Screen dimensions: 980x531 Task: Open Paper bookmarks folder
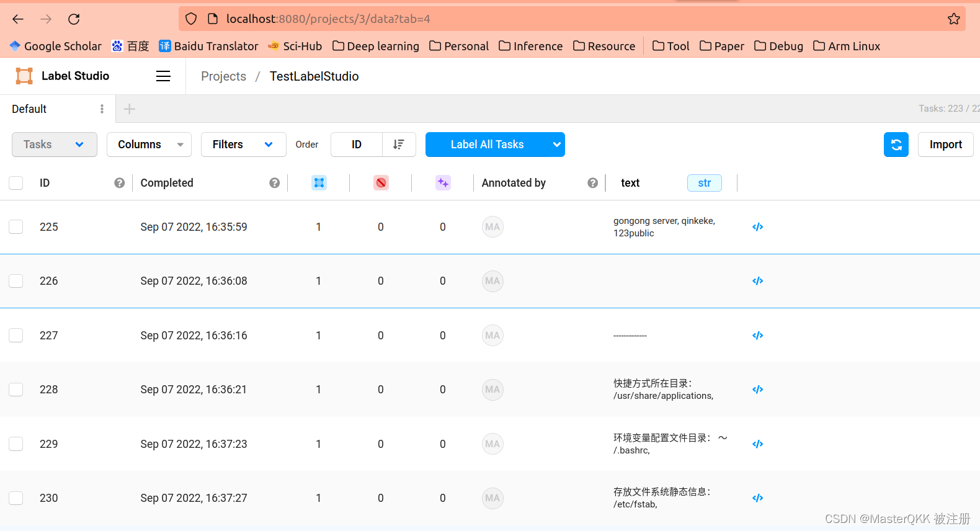click(x=722, y=46)
